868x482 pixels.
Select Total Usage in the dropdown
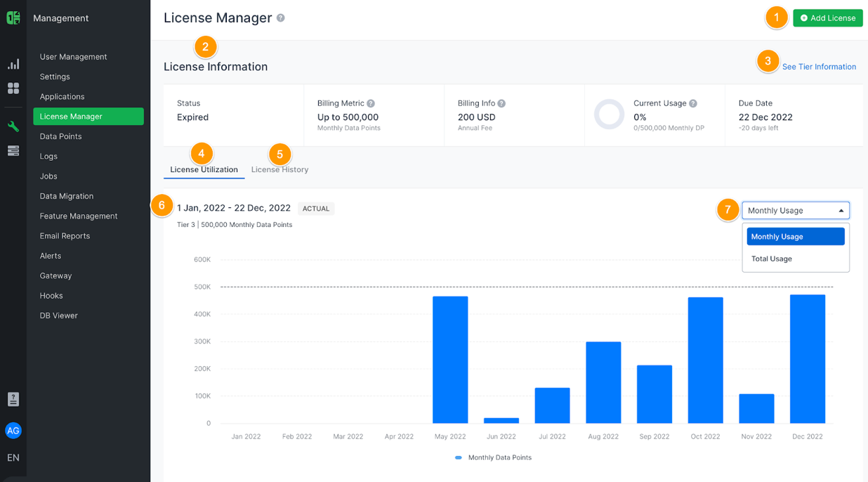771,259
